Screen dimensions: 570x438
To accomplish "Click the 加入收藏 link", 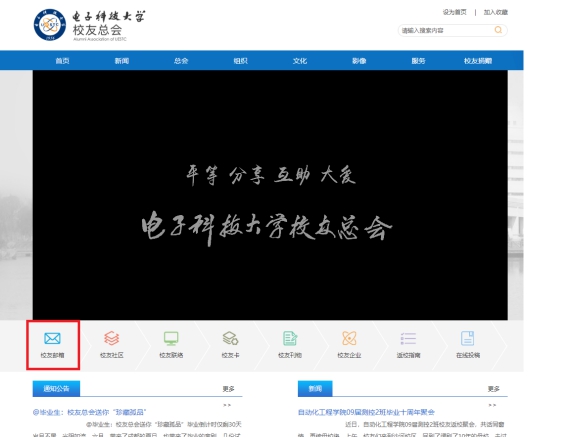I will pos(495,12).
